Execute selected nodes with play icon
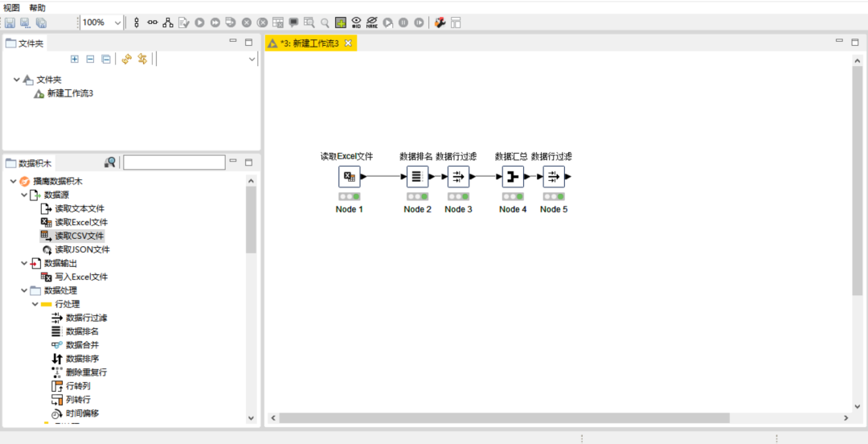 (x=199, y=23)
